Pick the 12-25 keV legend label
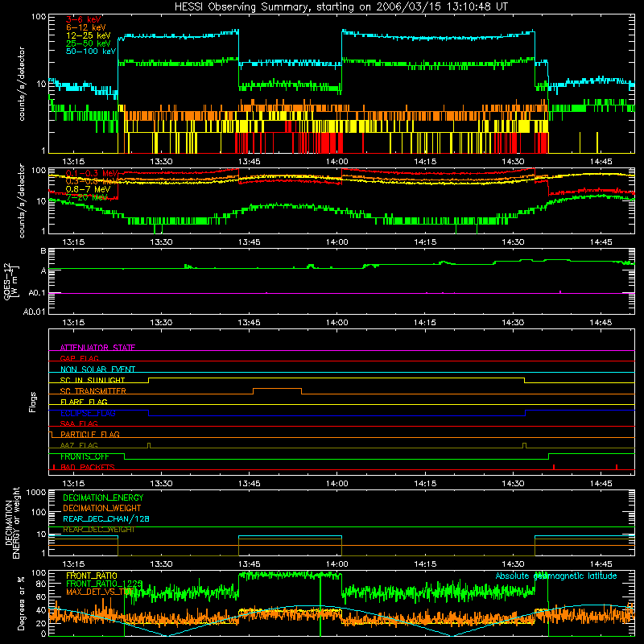The image size is (644, 644). click(89, 35)
